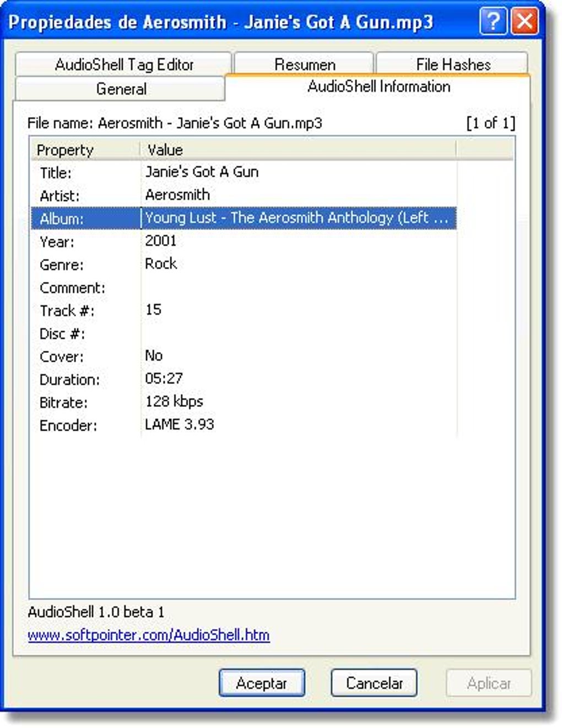This screenshot has width=562, height=728.
Task: Click the Aplicar button
Action: coord(489,683)
